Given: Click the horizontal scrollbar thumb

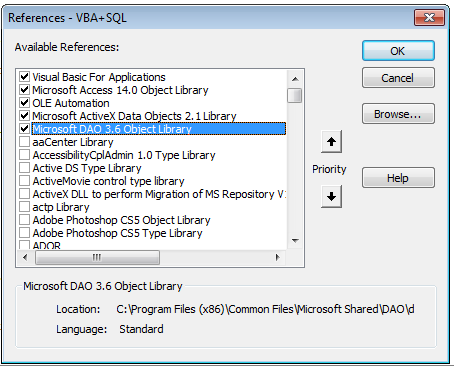Looking at the screenshot, I should point(97,257).
